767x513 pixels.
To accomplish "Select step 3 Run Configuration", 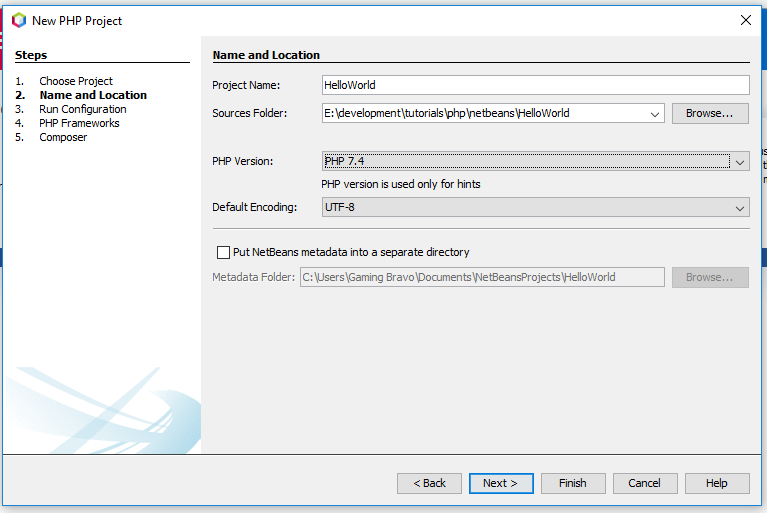I will coord(83,109).
